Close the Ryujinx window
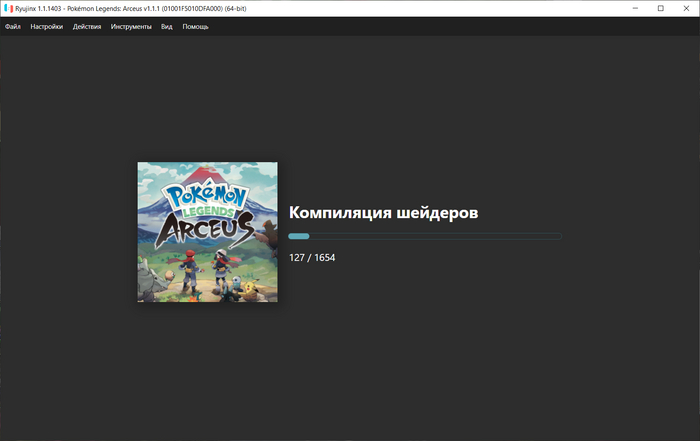 pos(686,8)
